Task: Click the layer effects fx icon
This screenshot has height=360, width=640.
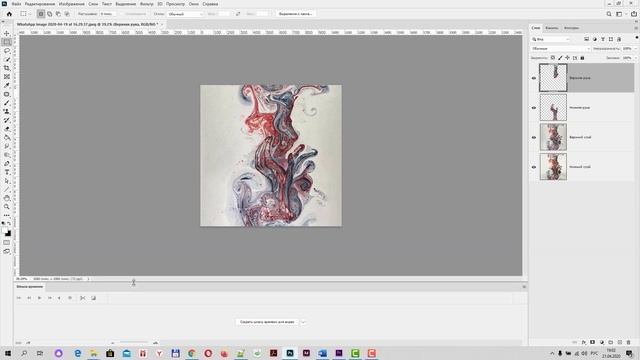Action: pos(584,342)
